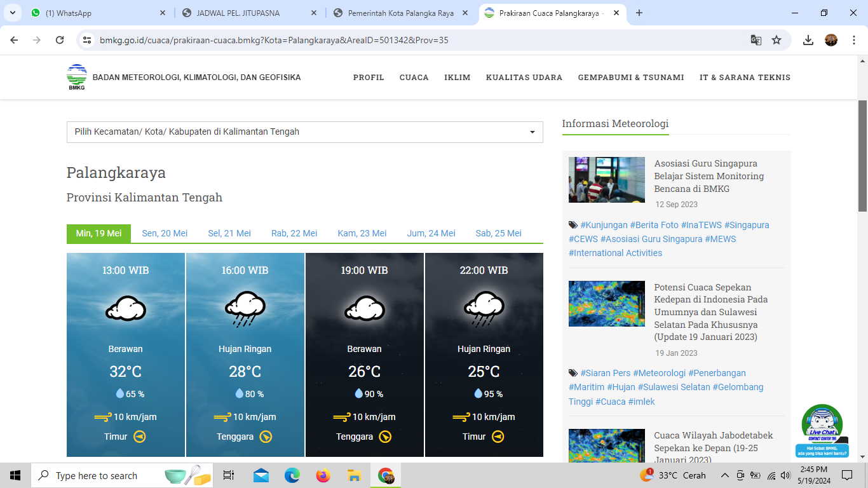Select the Min, 19 Mei forecast tab
This screenshot has height=488, width=868.
(98, 233)
